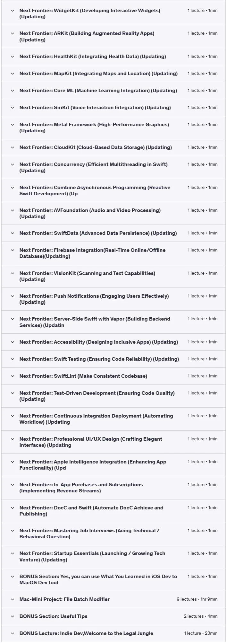Image resolution: width=227 pixels, height=644 pixels.
Task: Open Push Notifications section heading
Action: [94, 299]
